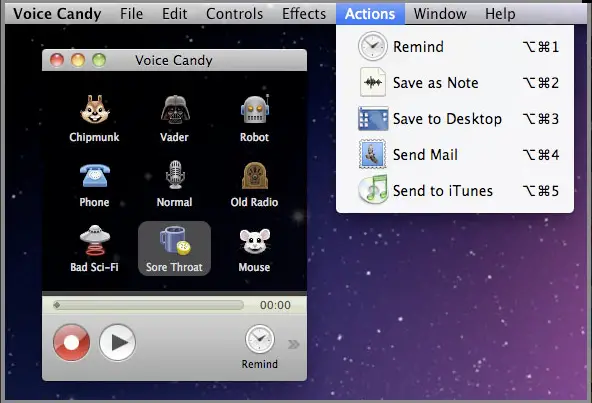
Task: Open the Controls menu in menu bar
Action: 234,14
